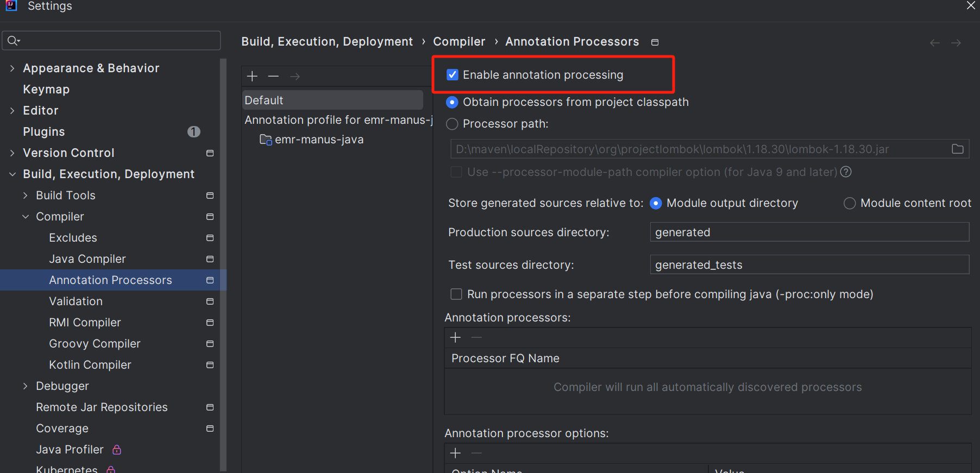
Task: Open the Java Compiler settings page
Action: (x=87, y=259)
